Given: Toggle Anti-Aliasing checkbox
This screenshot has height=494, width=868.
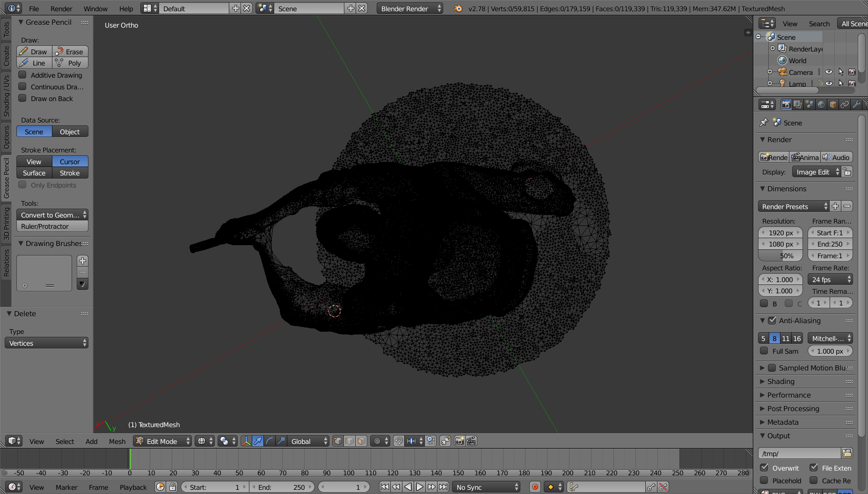Looking at the screenshot, I should (772, 320).
